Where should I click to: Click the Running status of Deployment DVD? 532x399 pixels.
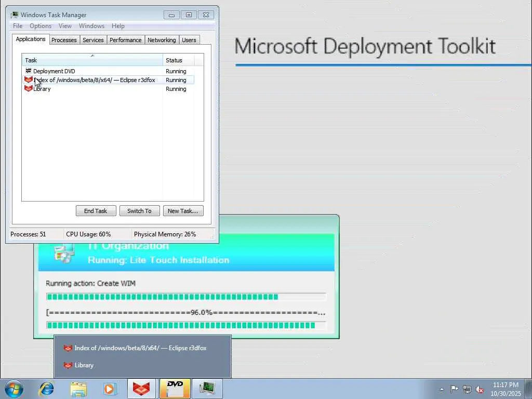pyautogui.click(x=176, y=71)
